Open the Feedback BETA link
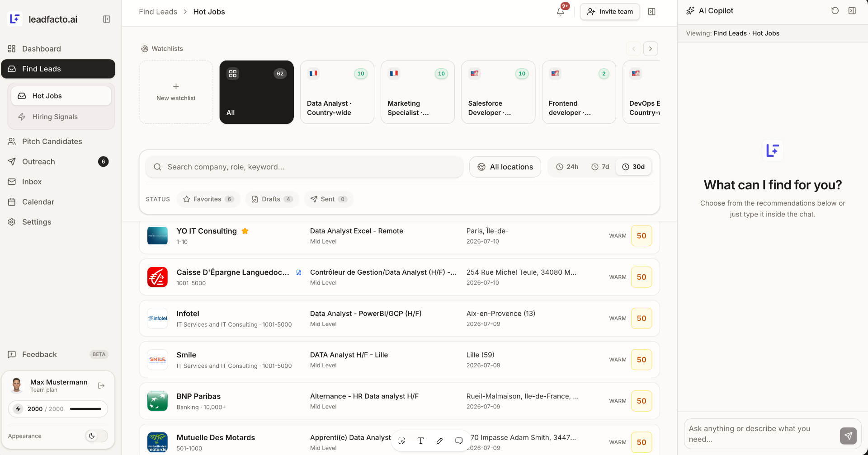868x455 pixels. point(58,355)
